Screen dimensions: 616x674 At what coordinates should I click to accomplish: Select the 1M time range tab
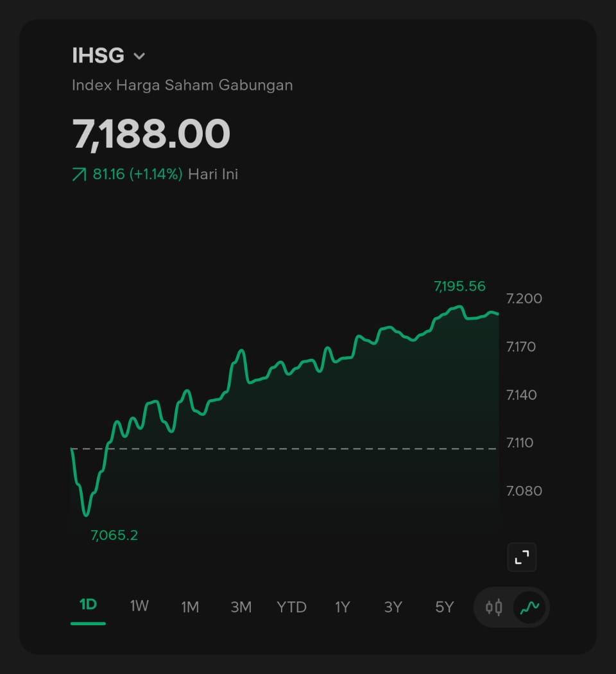pos(190,607)
